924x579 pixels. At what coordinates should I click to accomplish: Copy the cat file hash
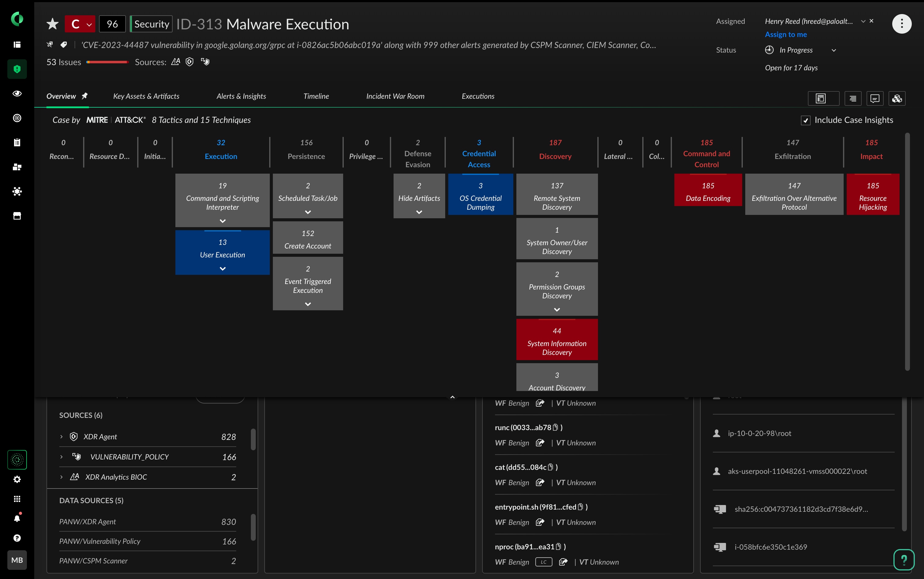tap(550, 467)
